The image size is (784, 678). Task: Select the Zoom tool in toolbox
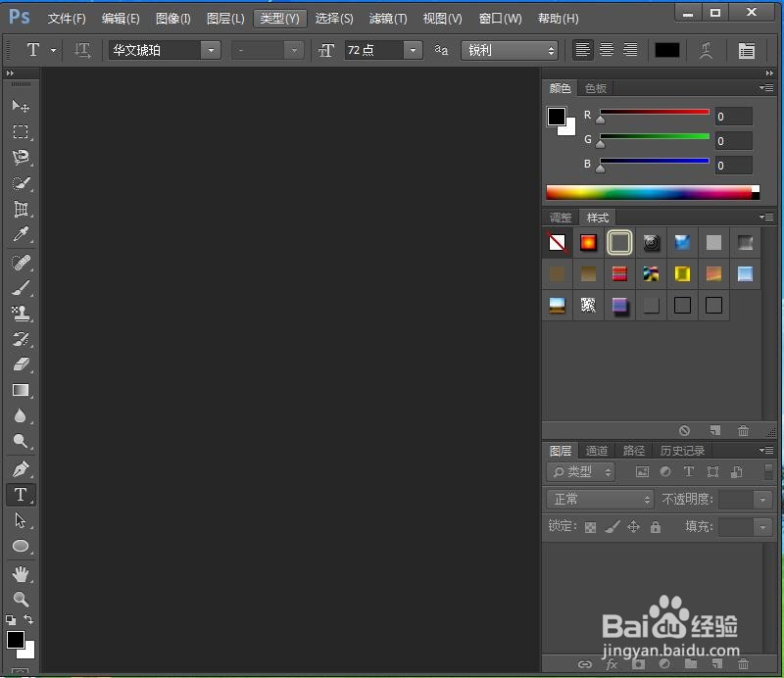point(21,599)
